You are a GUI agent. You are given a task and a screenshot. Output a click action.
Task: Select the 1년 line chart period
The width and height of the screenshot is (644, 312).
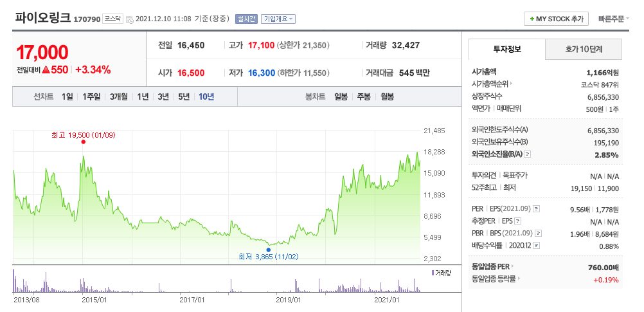[143, 97]
